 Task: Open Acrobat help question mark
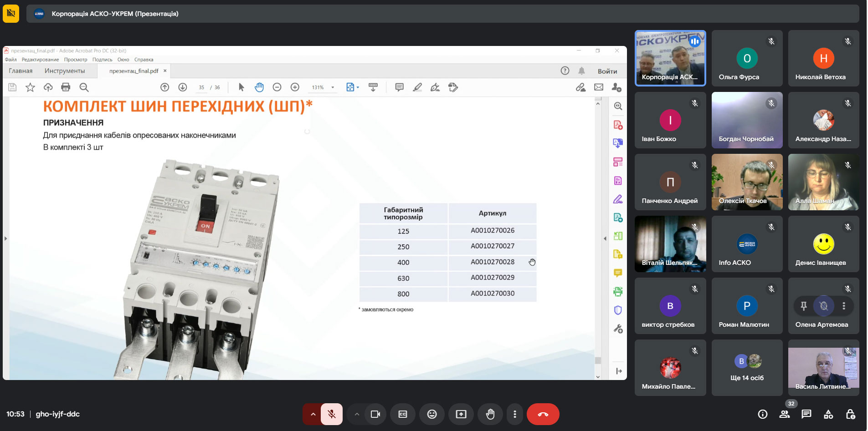565,71
